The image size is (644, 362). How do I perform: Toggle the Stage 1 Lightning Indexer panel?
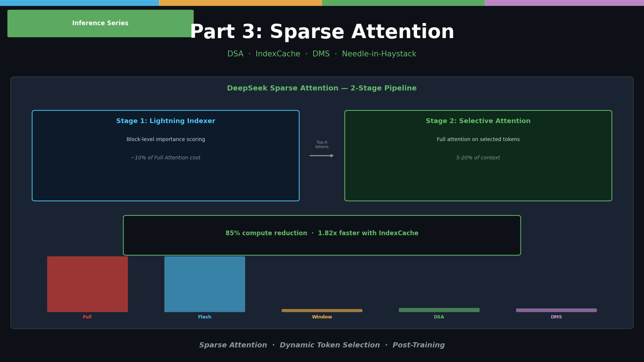pos(165,155)
